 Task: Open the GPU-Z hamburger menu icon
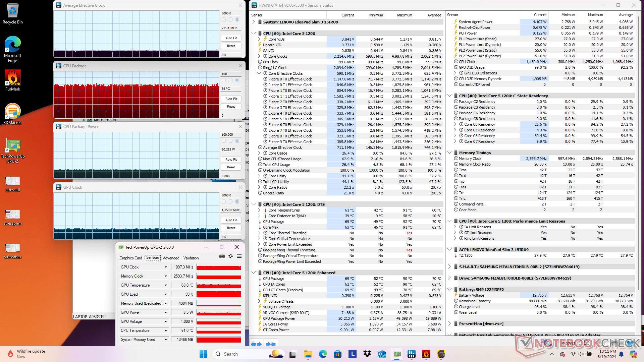(x=239, y=256)
